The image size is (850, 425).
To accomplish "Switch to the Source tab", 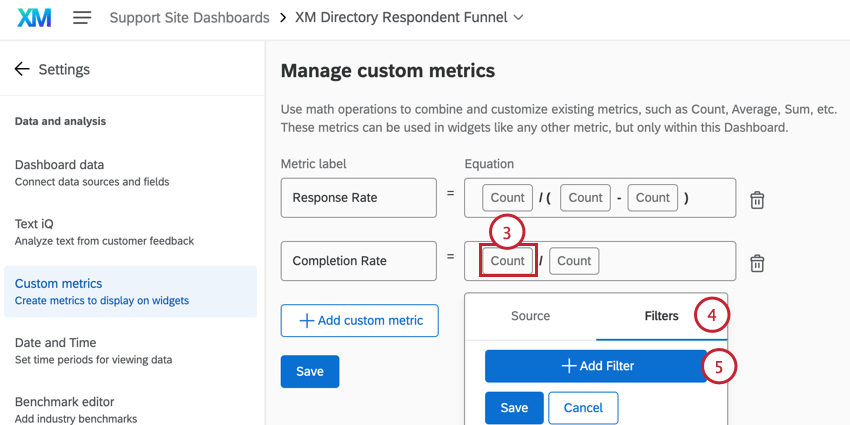I will tap(530, 316).
